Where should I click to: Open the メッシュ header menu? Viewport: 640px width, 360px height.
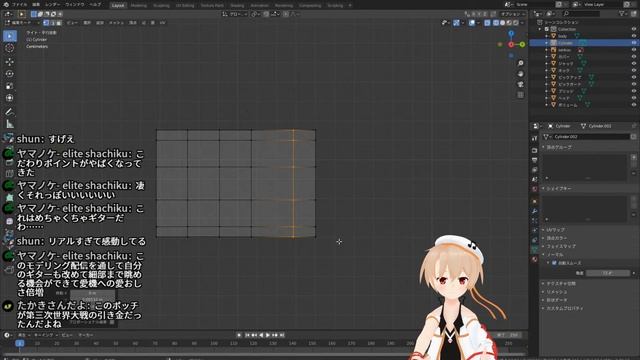click(x=116, y=23)
